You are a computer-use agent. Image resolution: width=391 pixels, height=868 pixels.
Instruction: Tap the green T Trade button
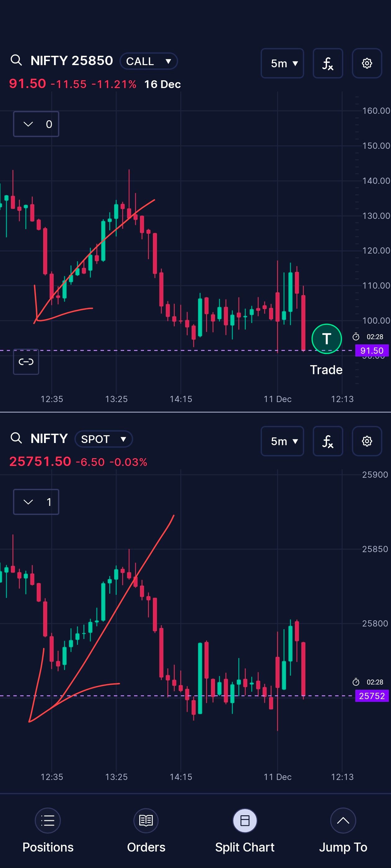[x=326, y=339]
